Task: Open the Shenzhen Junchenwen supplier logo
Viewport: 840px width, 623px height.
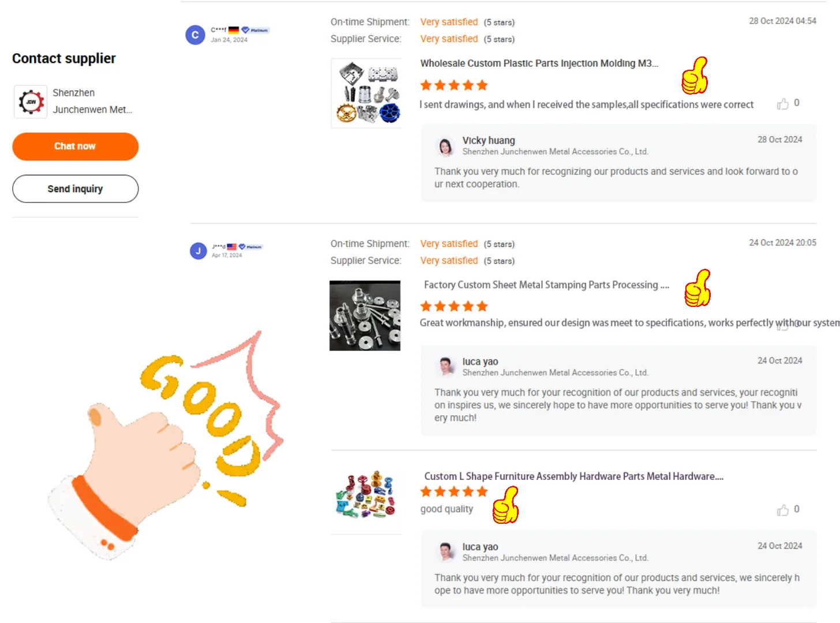Action: click(31, 102)
